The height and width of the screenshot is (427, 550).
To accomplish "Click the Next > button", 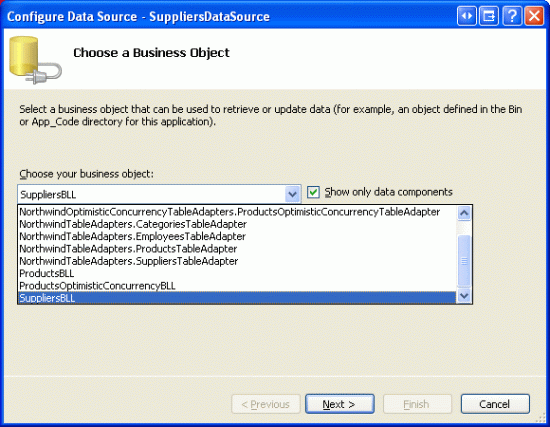I will [x=340, y=404].
